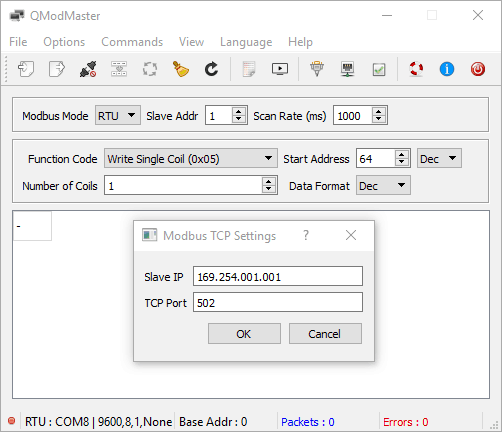This screenshot has width=502, height=432.
Task: Open the Options menu
Action: pyautogui.click(x=64, y=42)
